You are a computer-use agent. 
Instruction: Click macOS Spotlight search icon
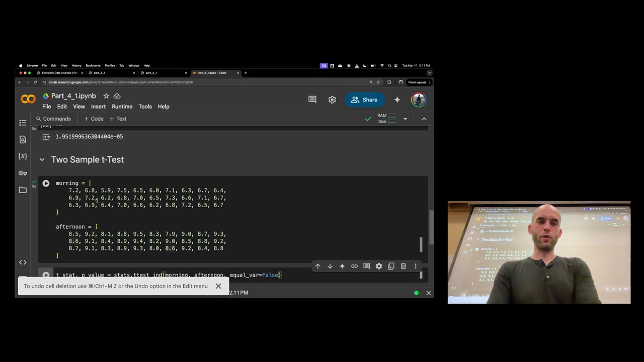coord(389,65)
